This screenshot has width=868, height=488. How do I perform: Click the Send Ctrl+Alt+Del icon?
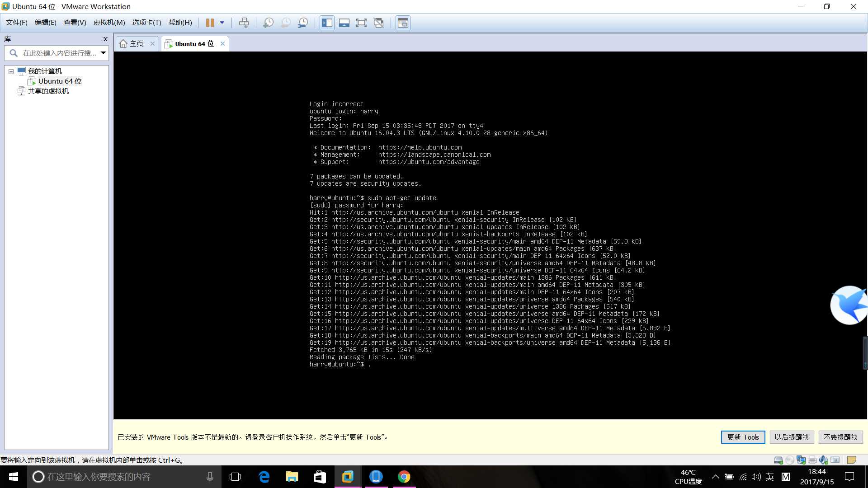[x=244, y=23]
